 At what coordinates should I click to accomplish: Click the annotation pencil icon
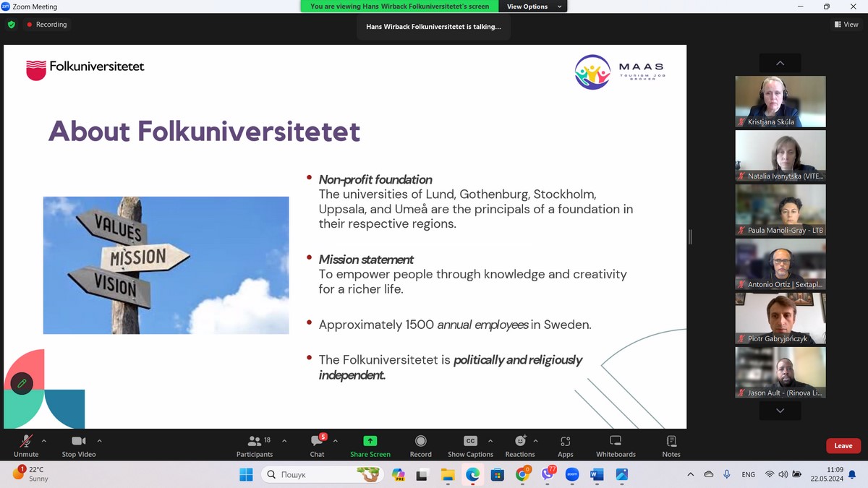click(22, 383)
